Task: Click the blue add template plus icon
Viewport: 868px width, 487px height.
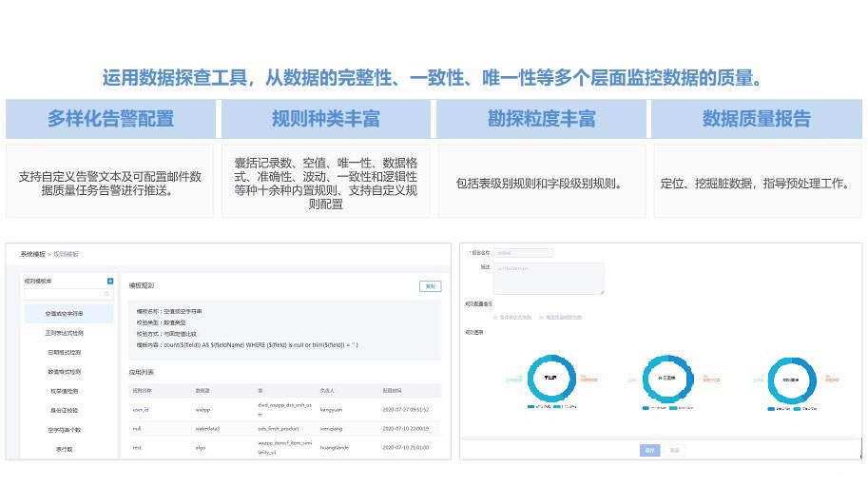Action: [x=110, y=282]
